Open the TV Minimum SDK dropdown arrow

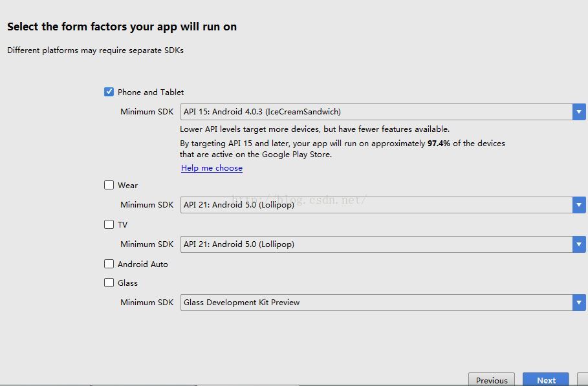pos(579,244)
